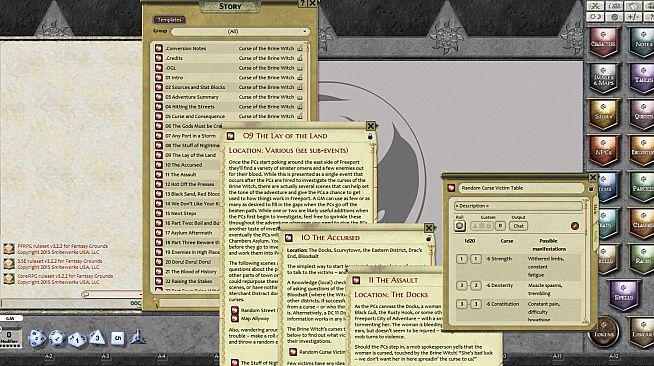Toggle lock on 09 The Lay of the Land

pyautogui.click(x=370, y=136)
